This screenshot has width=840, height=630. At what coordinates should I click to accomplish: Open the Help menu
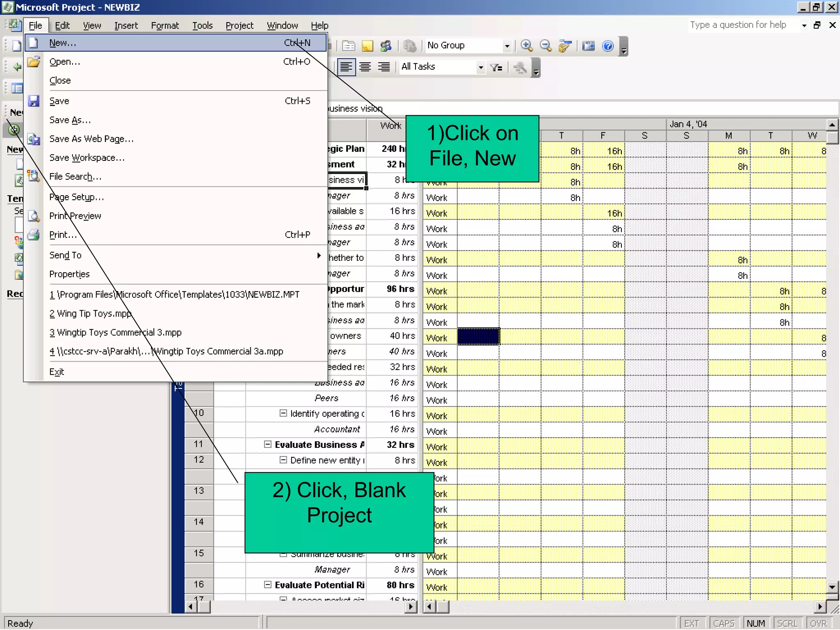pyautogui.click(x=320, y=25)
